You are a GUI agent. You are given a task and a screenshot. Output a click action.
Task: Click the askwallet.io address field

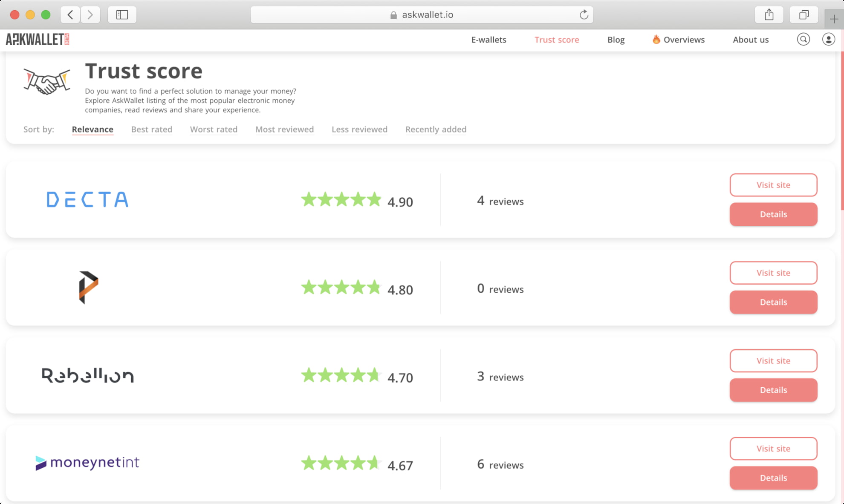click(422, 14)
